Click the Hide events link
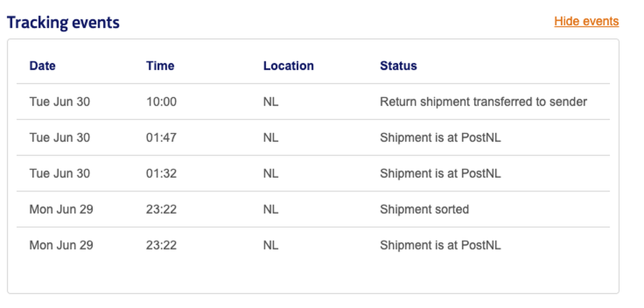Image resolution: width=644 pixels, height=308 pixels. 586,21
